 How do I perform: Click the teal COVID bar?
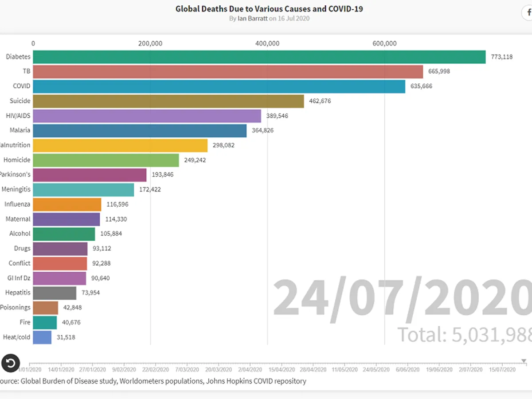219,86
